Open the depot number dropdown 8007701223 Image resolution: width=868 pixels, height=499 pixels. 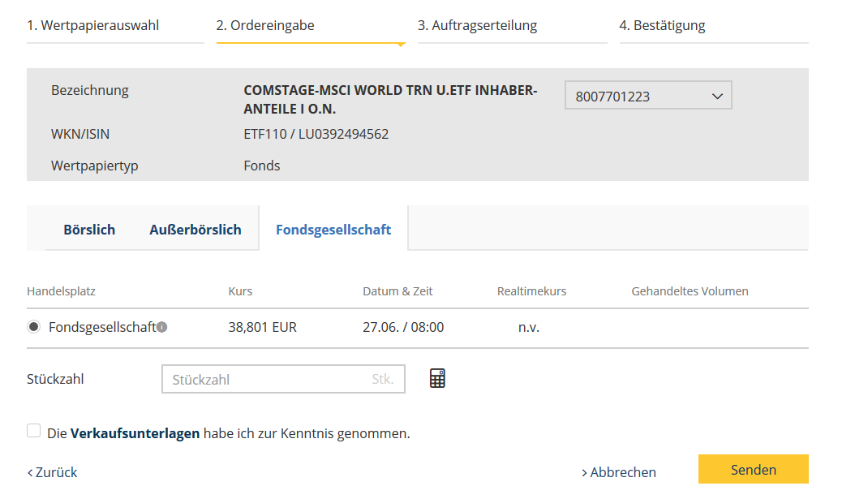648,95
